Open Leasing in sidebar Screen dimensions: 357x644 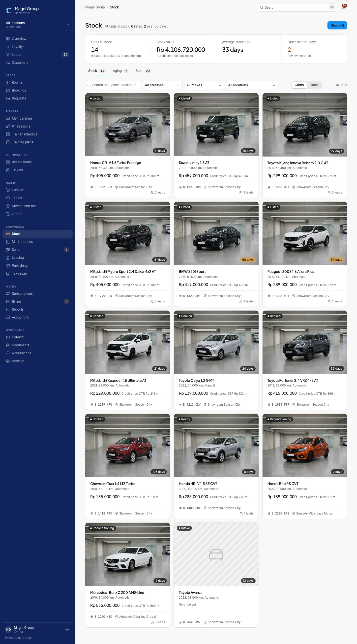pyautogui.click(x=37, y=258)
